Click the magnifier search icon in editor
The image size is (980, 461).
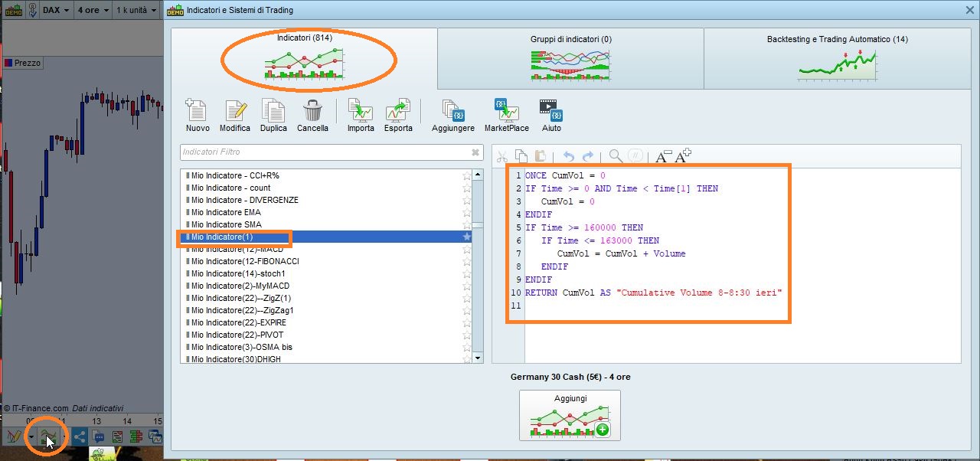(616, 156)
